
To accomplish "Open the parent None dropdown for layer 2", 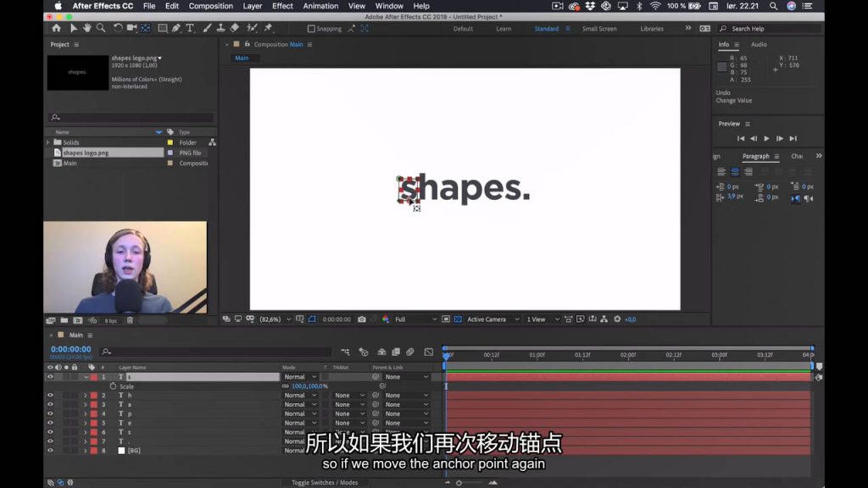I will 407,395.
